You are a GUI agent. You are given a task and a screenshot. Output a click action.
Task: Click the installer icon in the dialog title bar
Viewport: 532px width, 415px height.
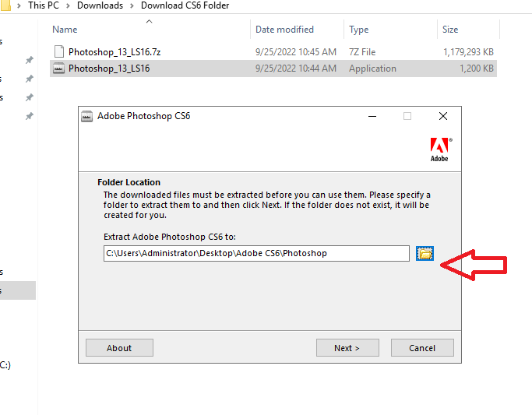87,116
